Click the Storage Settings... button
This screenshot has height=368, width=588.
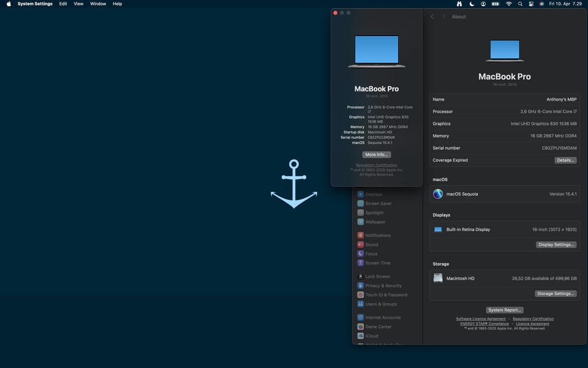556,294
